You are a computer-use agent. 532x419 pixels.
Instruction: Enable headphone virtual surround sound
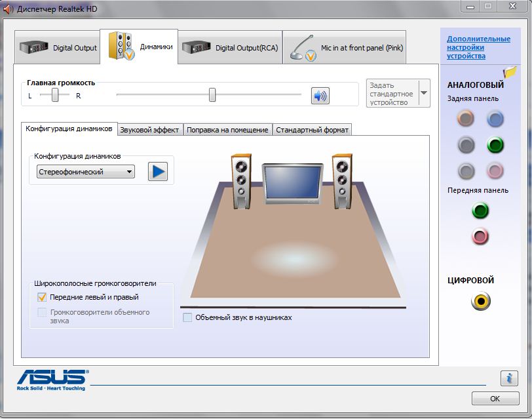pyautogui.click(x=187, y=317)
